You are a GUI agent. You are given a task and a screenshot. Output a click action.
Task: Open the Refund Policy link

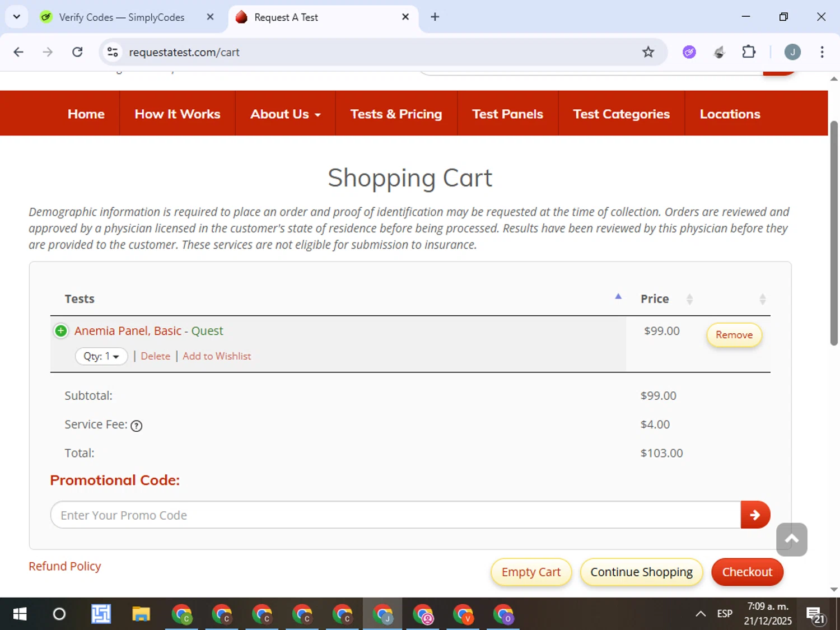65,566
